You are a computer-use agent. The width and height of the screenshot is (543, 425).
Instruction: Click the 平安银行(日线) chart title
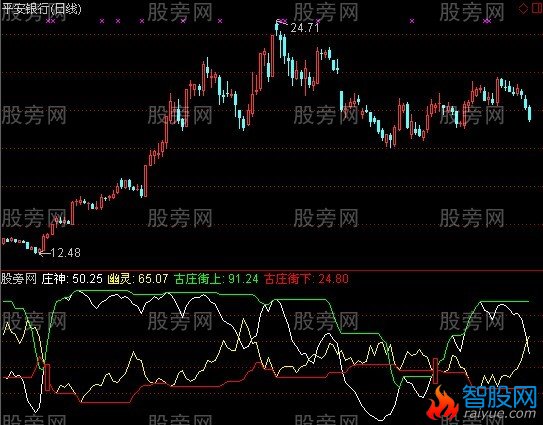[41, 8]
